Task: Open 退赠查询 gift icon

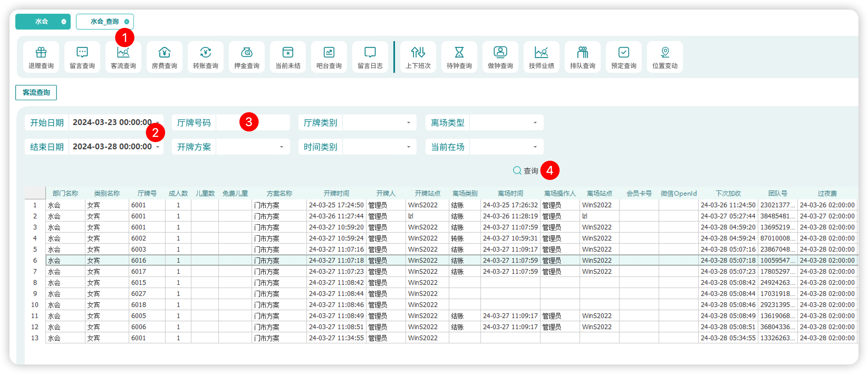Action: pos(41,57)
